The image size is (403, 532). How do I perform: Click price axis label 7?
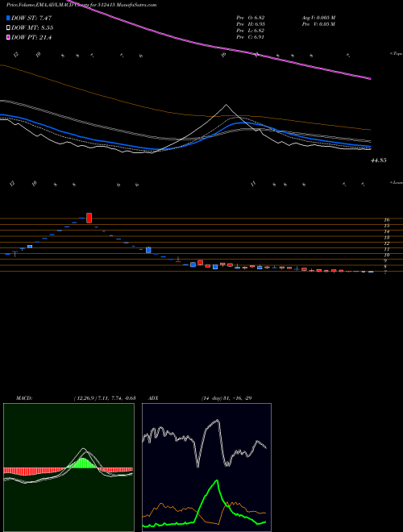click(x=385, y=272)
